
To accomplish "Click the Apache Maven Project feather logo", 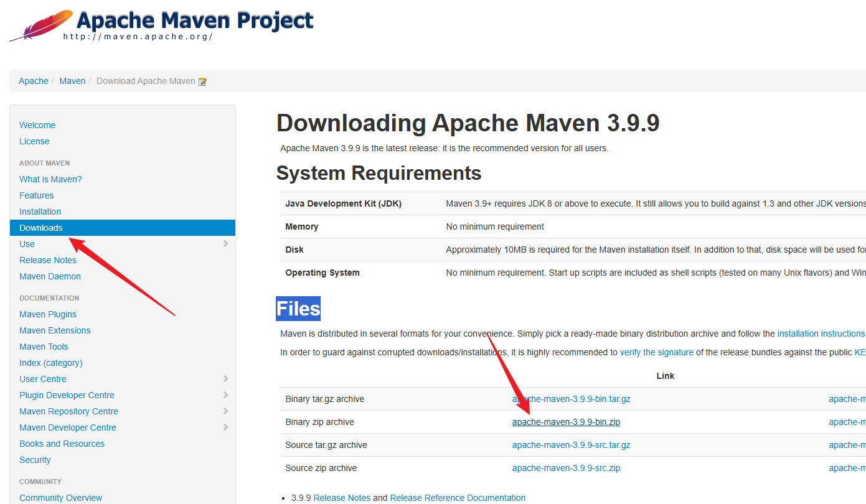I will click(x=41, y=25).
